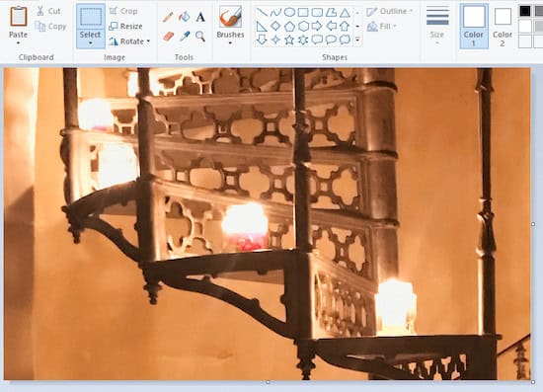Screen dimensions: 543x392
Task: Open the shape Fill dropdown
Action: (382, 27)
